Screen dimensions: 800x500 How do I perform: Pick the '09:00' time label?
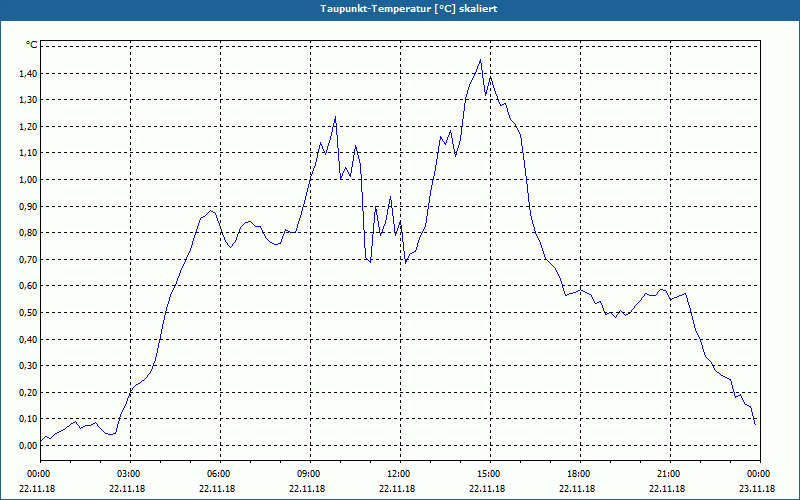click(x=308, y=474)
